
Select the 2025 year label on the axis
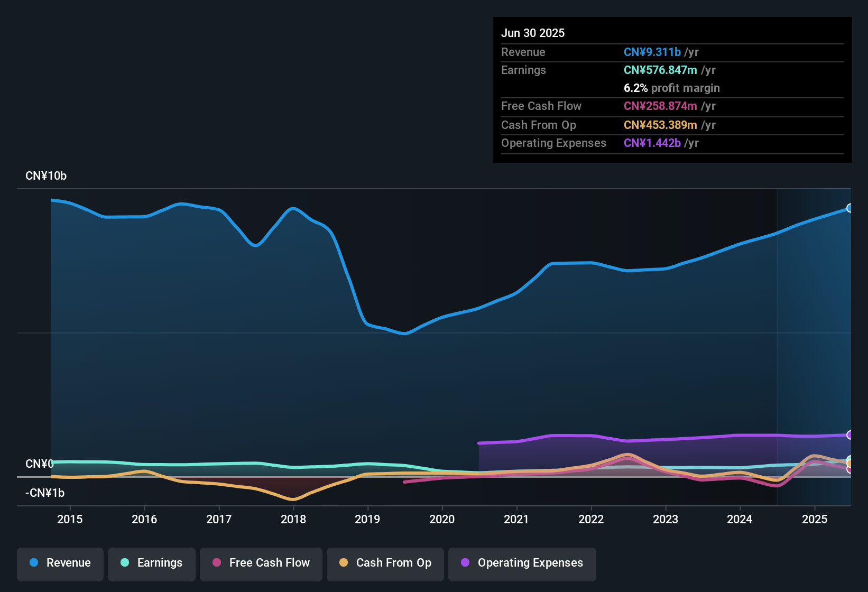815,520
